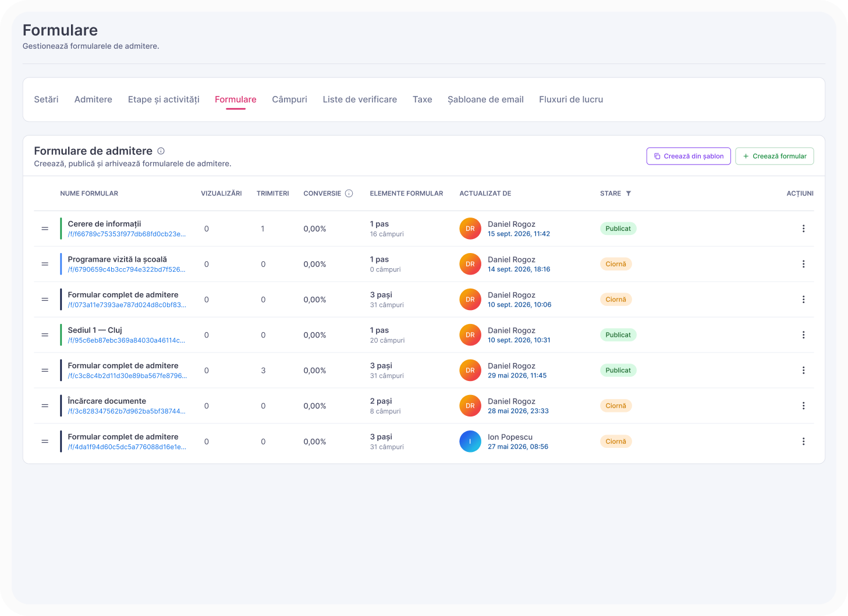Open the Șabloane de email tab
Viewport: 848px width, 616px height.
pos(485,99)
